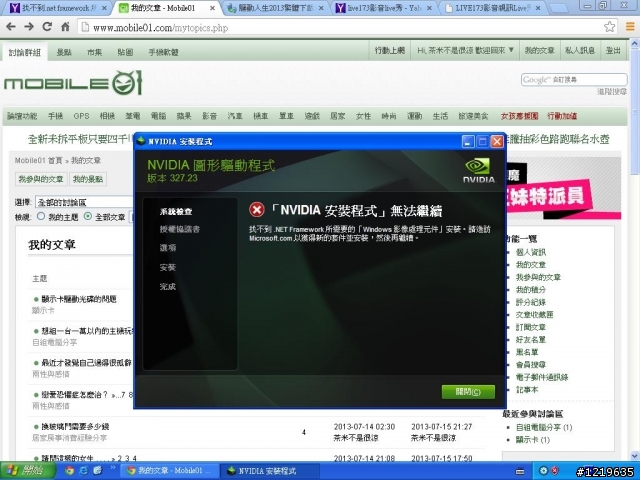The height and width of the screenshot is (480, 640).
Task: Open 電腦 category in nav bar
Action: pos(158,116)
